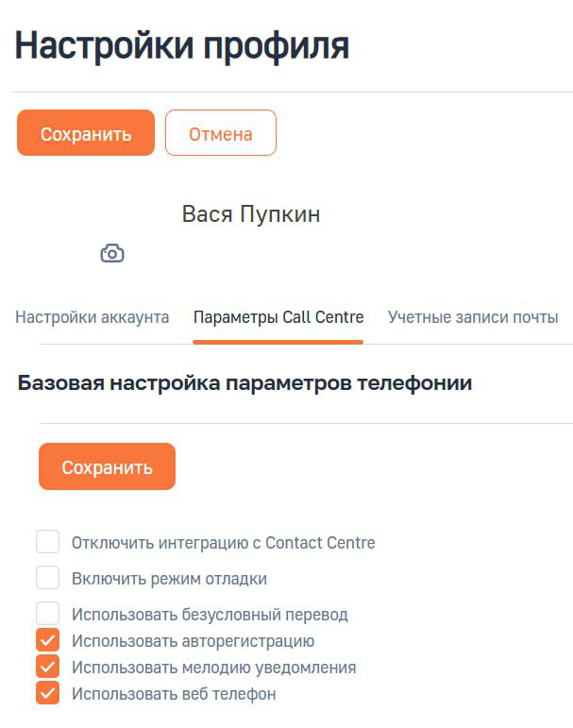The height and width of the screenshot is (728, 573).
Task: Uncheck the Использовать авторегистрацию checkbox
Action: coord(48,641)
